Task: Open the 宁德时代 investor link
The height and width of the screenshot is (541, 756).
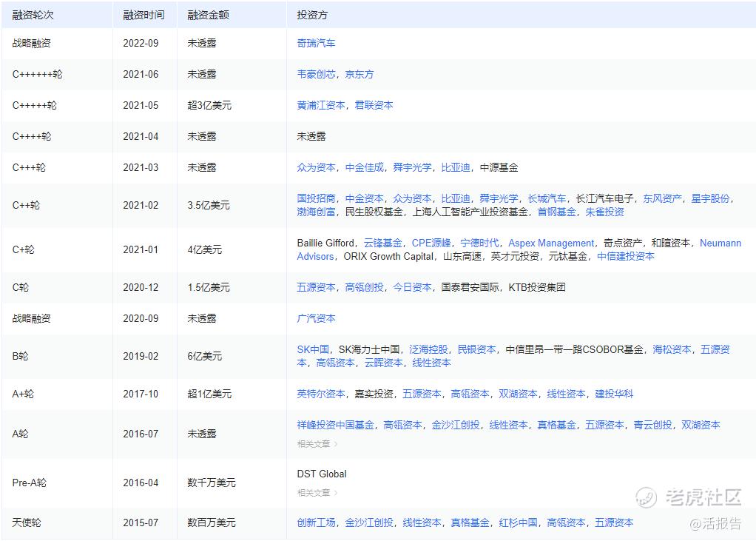Action: [x=479, y=243]
